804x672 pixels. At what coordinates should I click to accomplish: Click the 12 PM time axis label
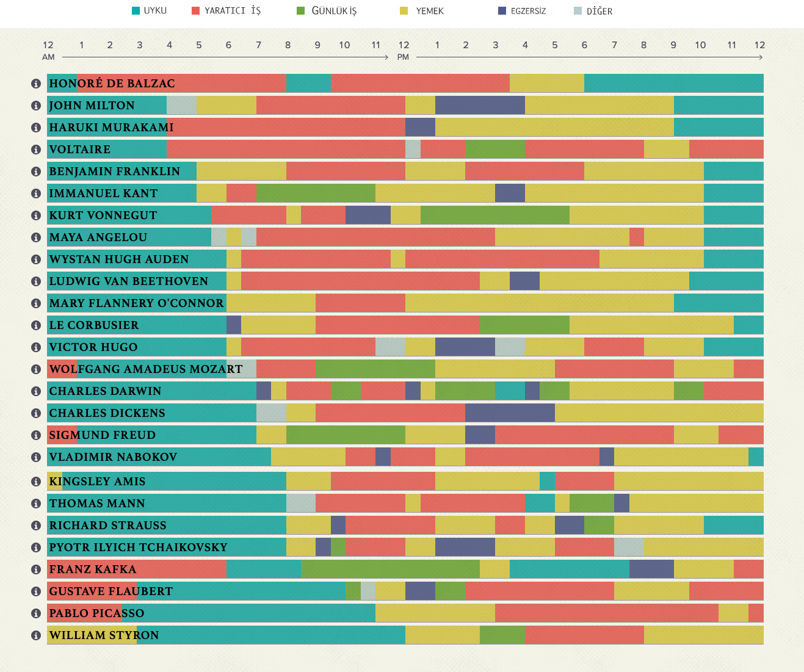[x=404, y=51]
